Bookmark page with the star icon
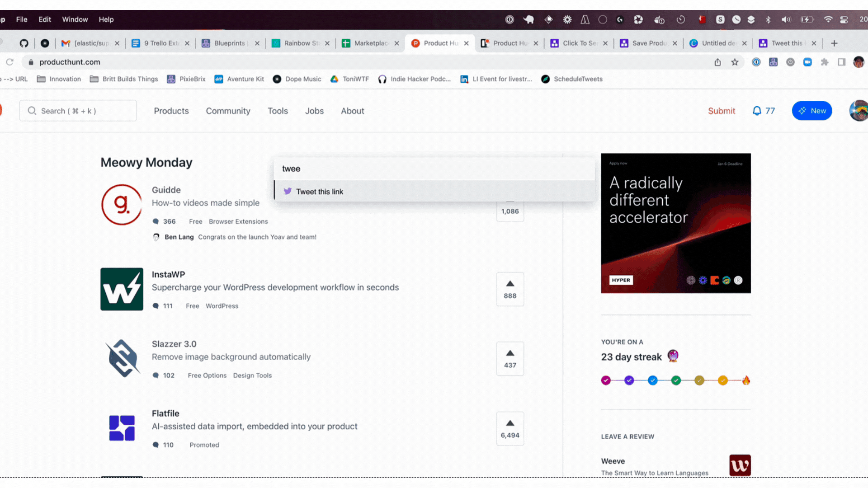Image resolution: width=868 pixels, height=488 pixels. point(735,62)
